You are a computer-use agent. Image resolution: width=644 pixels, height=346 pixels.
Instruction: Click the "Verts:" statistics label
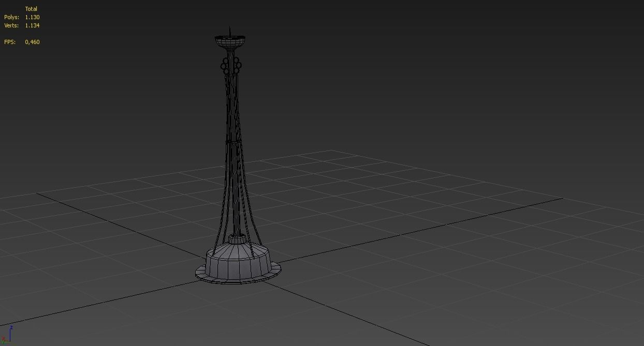click(x=11, y=25)
